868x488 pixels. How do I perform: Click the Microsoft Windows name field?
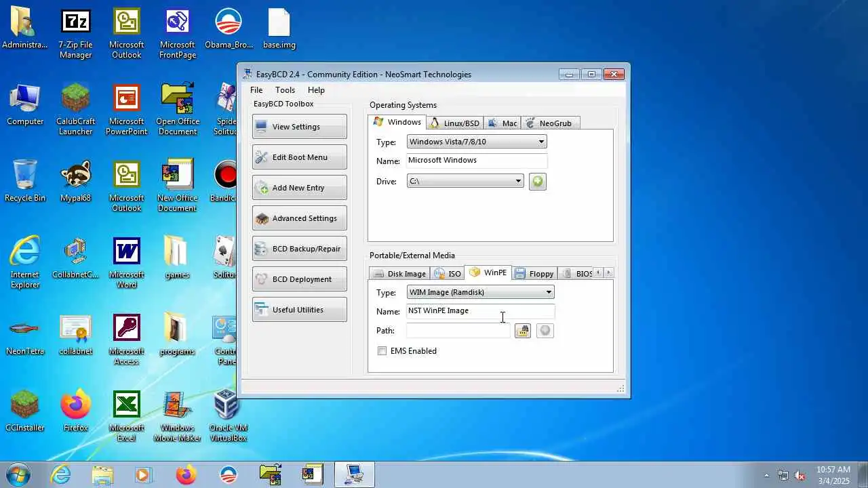tap(477, 161)
